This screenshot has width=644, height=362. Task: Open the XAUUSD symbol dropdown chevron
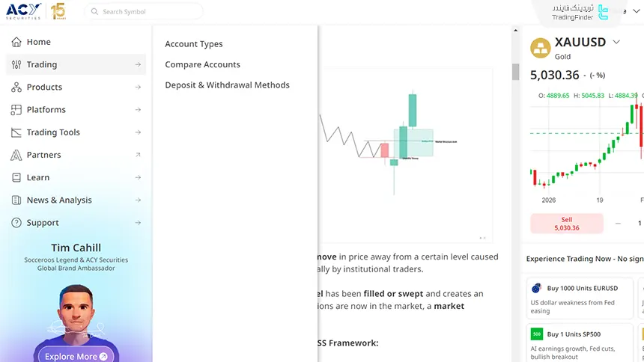pos(616,42)
